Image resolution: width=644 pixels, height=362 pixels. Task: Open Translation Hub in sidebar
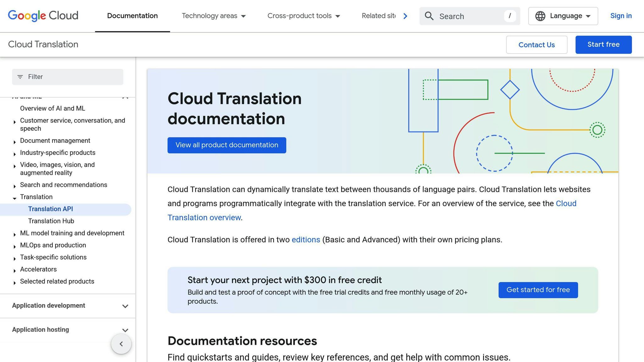click(51, 221)
